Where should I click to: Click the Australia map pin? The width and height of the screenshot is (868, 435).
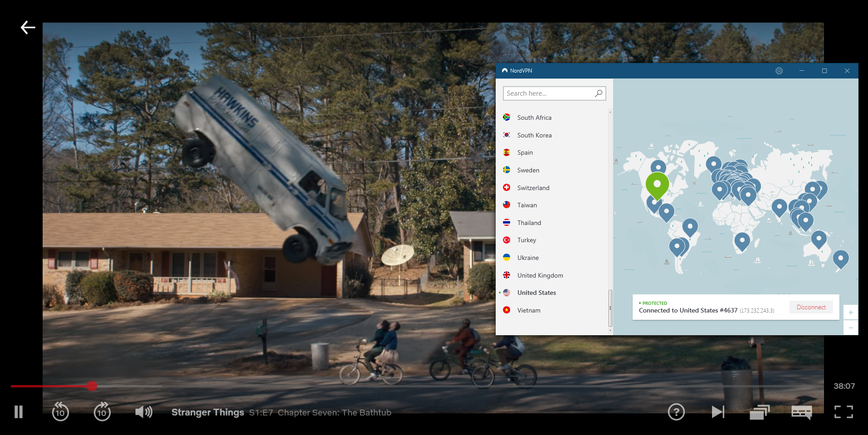pos(819,239)
